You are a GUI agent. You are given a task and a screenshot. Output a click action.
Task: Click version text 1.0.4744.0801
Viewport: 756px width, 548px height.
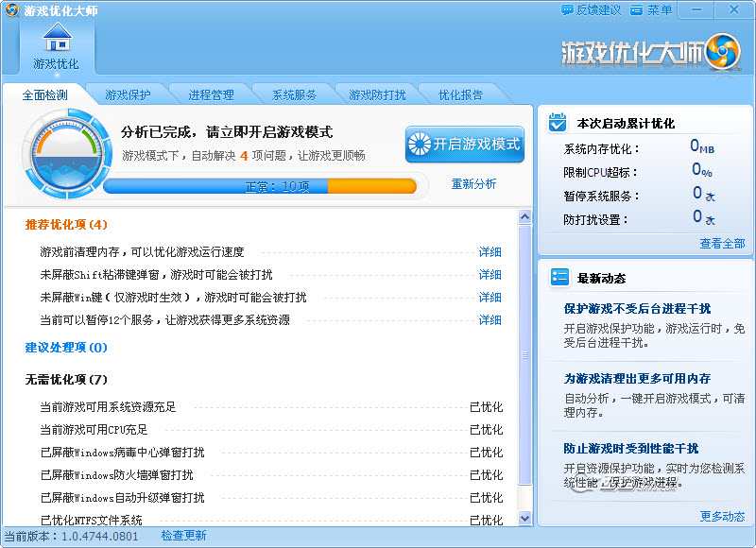pos(100,536)
